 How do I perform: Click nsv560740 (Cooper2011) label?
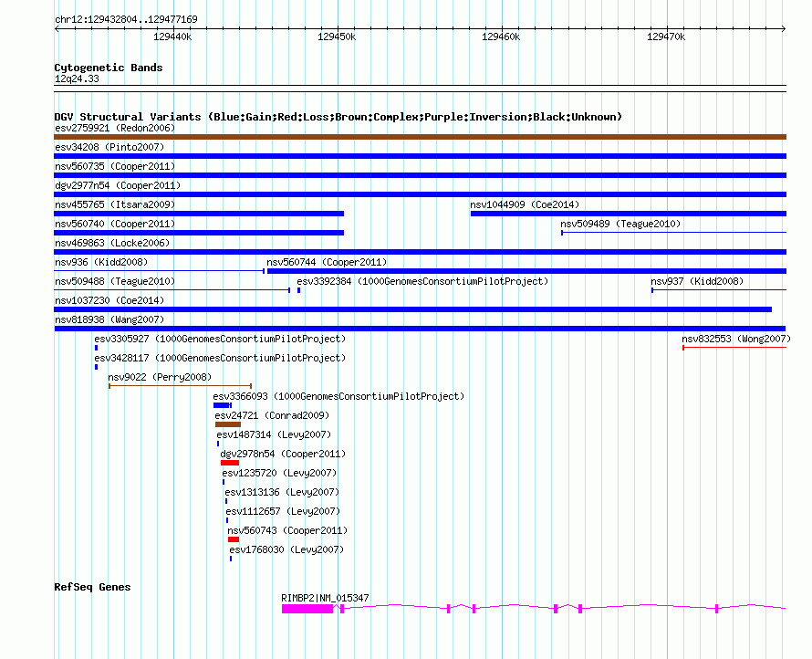coord(115,224)
